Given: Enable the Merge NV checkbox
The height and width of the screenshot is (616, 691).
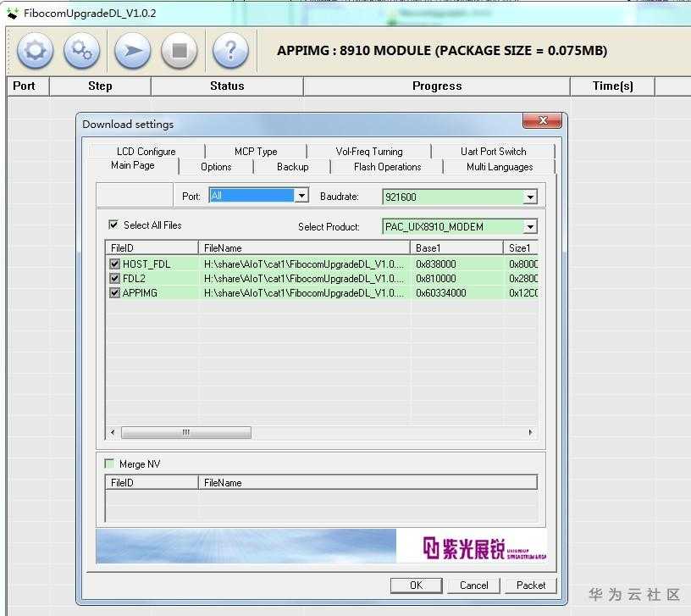Looking at the screenshot, I should (x=109, y=463).
